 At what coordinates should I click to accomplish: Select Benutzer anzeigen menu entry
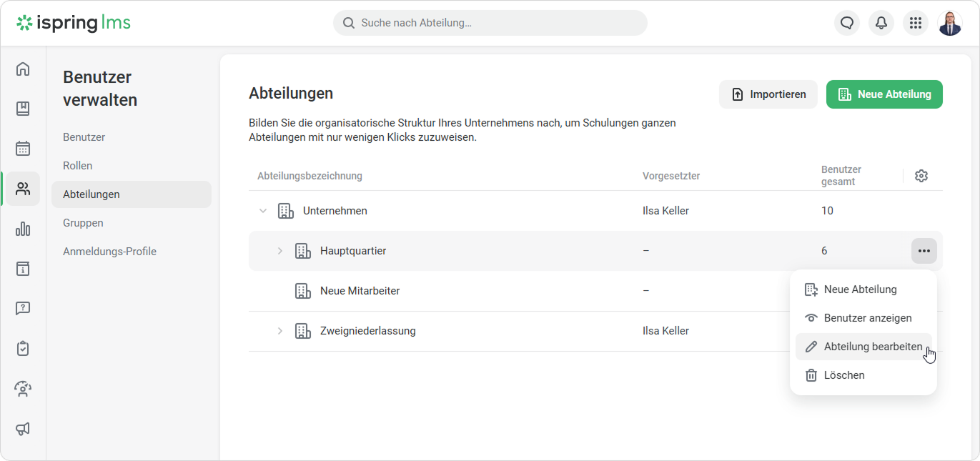pos(867,318)
